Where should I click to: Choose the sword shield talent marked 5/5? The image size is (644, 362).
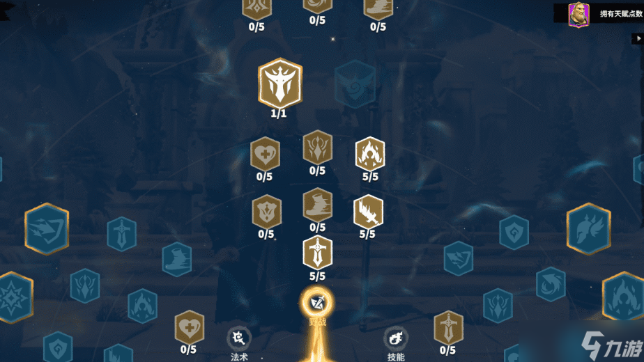tap(318, 253)
